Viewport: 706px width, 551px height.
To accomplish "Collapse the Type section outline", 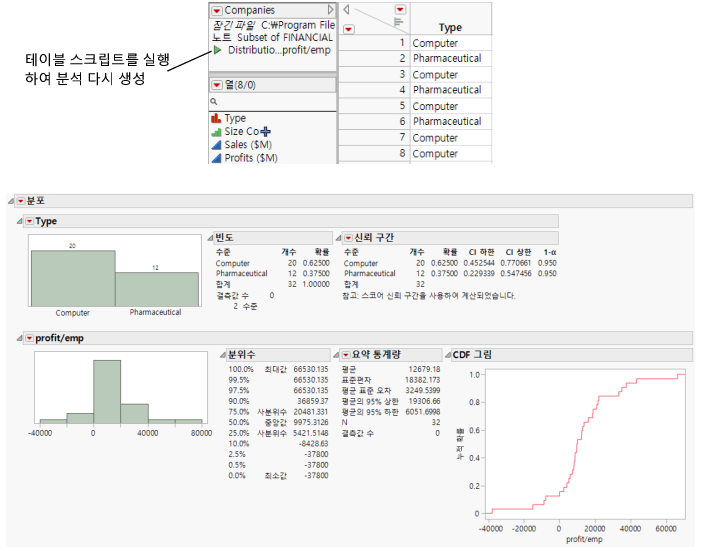I will click(19, 221).
